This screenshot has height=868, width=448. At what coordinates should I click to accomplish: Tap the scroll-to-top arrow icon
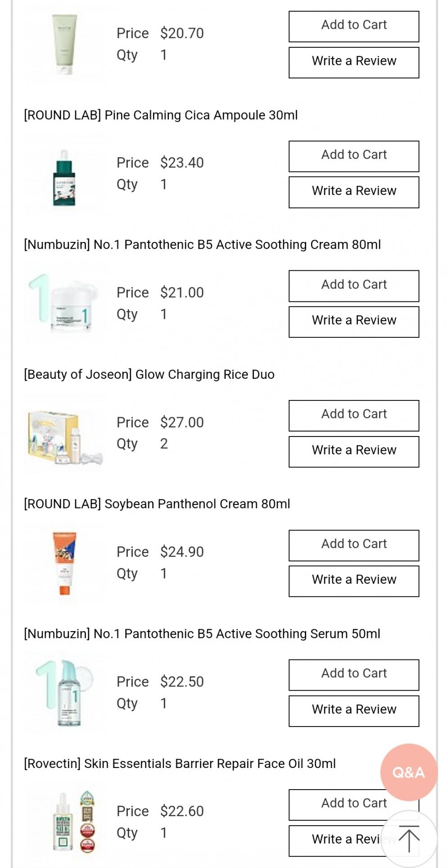(x=408, y=839)
